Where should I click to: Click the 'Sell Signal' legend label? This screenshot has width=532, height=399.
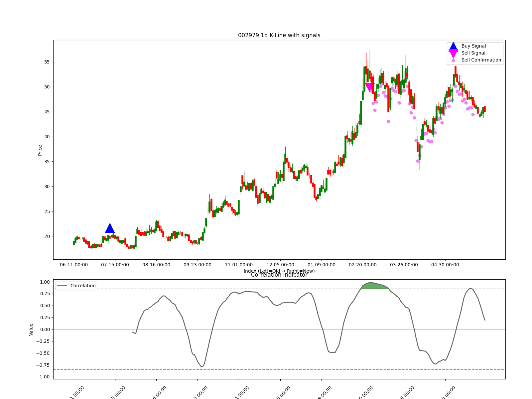(x=473, y=53)
